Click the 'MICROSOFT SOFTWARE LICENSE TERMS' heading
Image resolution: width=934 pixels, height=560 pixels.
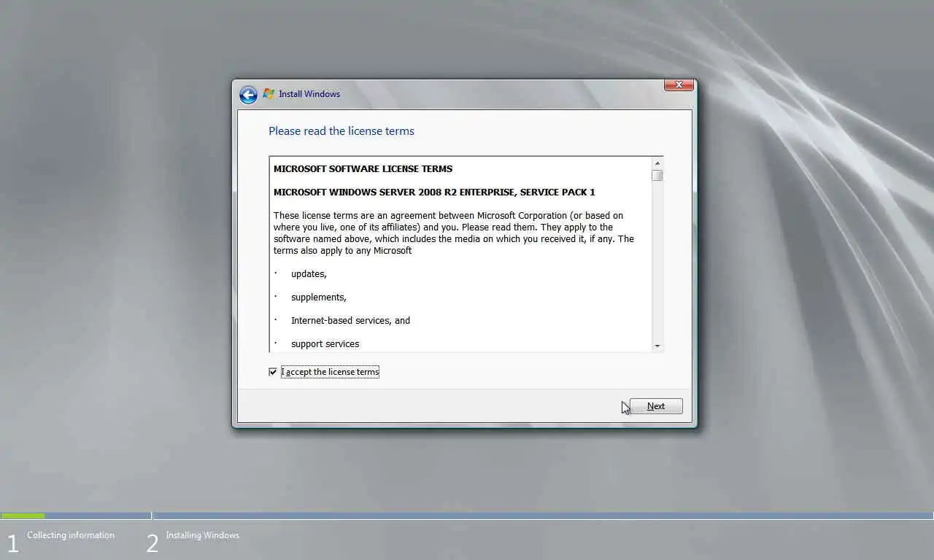pyautogui.click(x=363, y=168)
